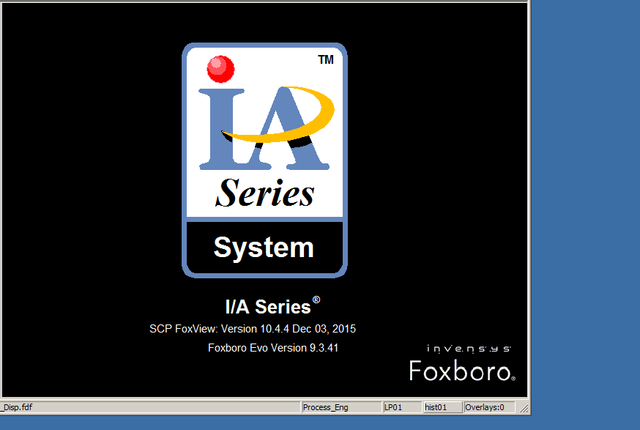Click the Process_Eng status bar field
The width and height of the screenshot is (640, 430).
340,407
